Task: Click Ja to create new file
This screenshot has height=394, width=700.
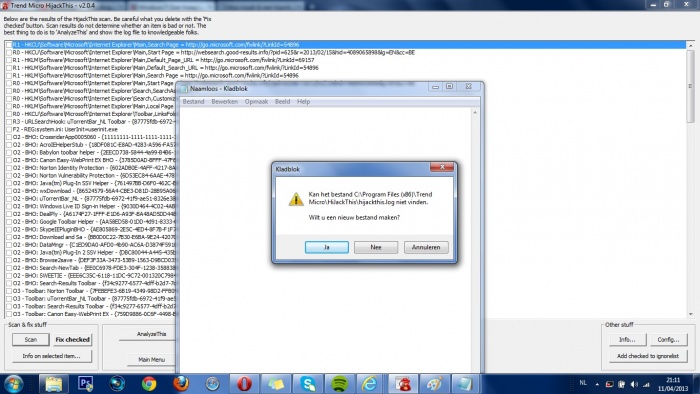Action: tap(327, 247)
